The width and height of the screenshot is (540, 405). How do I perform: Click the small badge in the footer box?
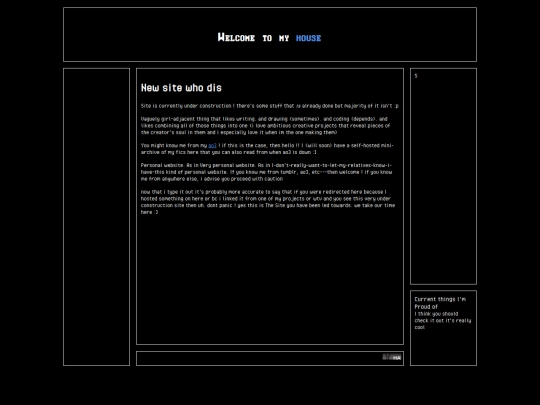(x=392, y=357)
